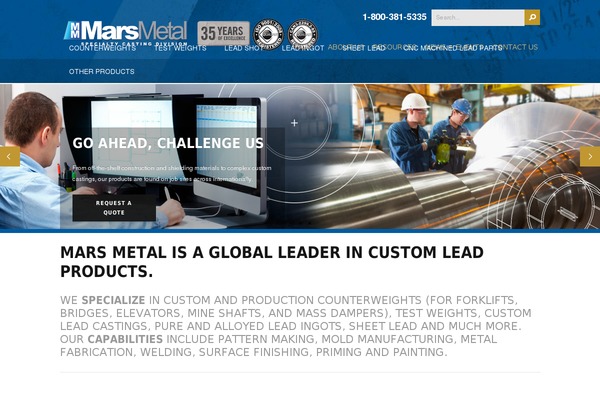Open the Other Products menu
Image resolution: width=600 pixels, height=400 pixels.
click(101, 72)
